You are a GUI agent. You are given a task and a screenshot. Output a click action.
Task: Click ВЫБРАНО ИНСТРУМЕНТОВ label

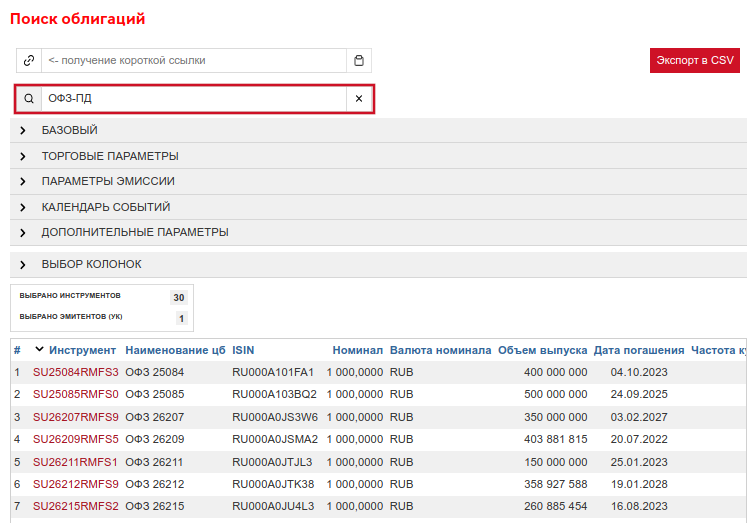70,295
